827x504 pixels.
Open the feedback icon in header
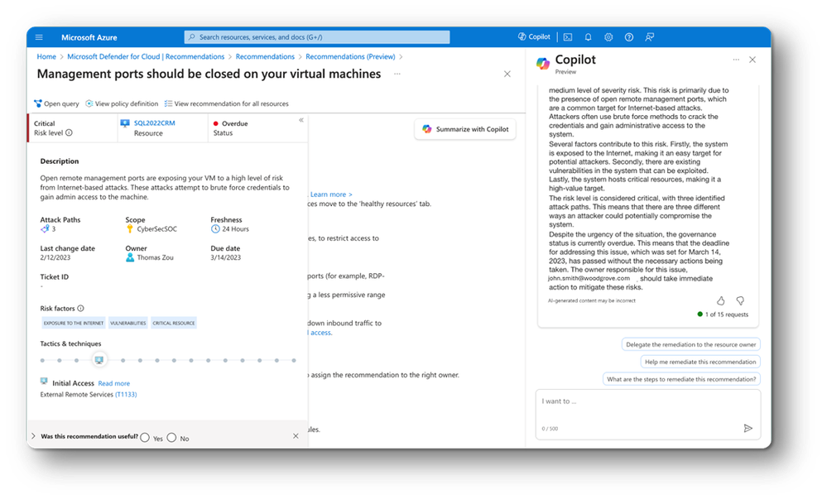649,37
